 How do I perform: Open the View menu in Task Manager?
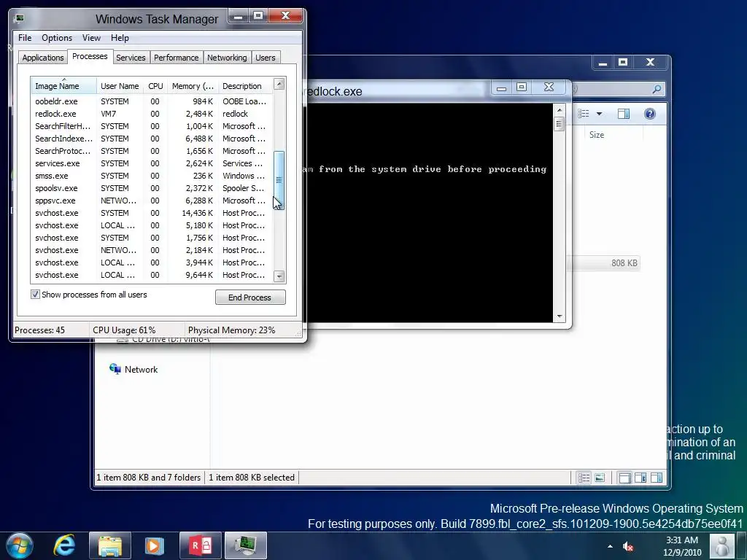point(91,38)
